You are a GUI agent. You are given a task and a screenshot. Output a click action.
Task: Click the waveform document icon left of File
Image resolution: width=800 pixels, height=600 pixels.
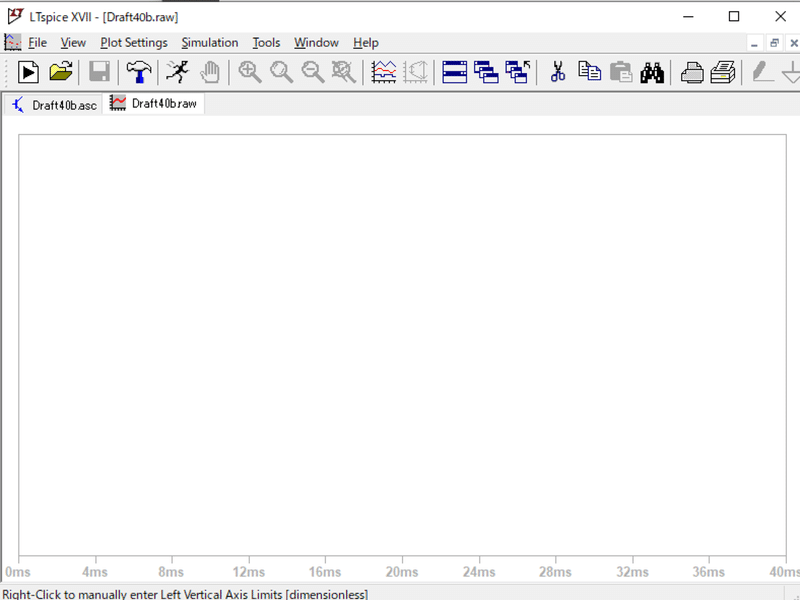pos(13,42)
